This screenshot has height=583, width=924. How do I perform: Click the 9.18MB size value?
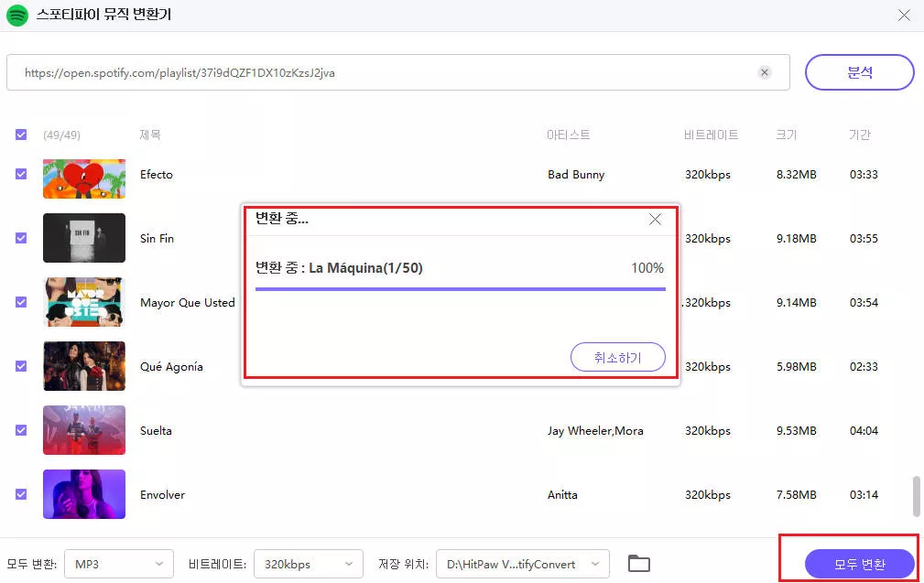[796, 238]
